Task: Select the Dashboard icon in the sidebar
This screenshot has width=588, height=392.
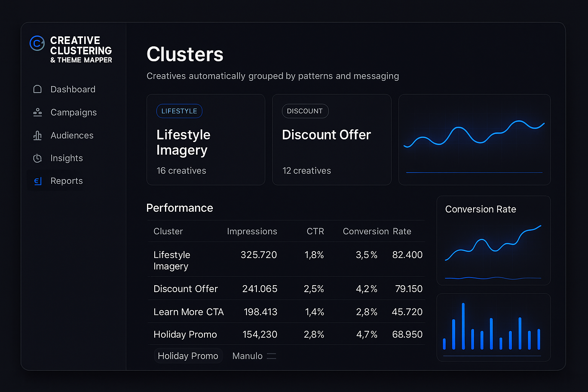Action: tap(37, 89)
